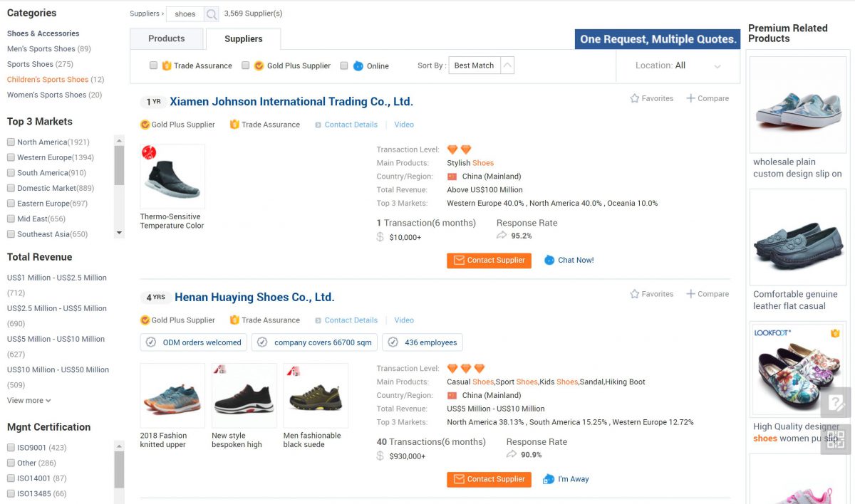Check ISO14001 certification checkbox
Image resolution: width=855 pixels, height=504 pixels.
point(11,478)
